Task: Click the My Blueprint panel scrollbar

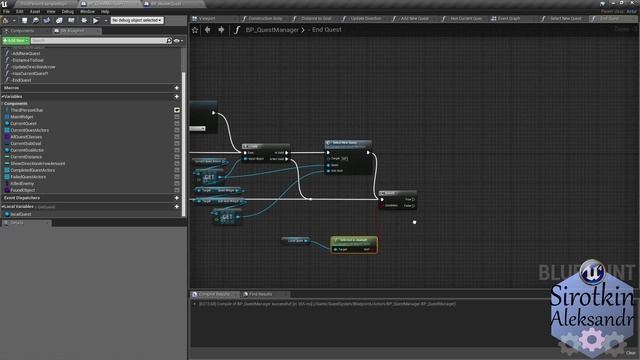Action: click(184, 143)
